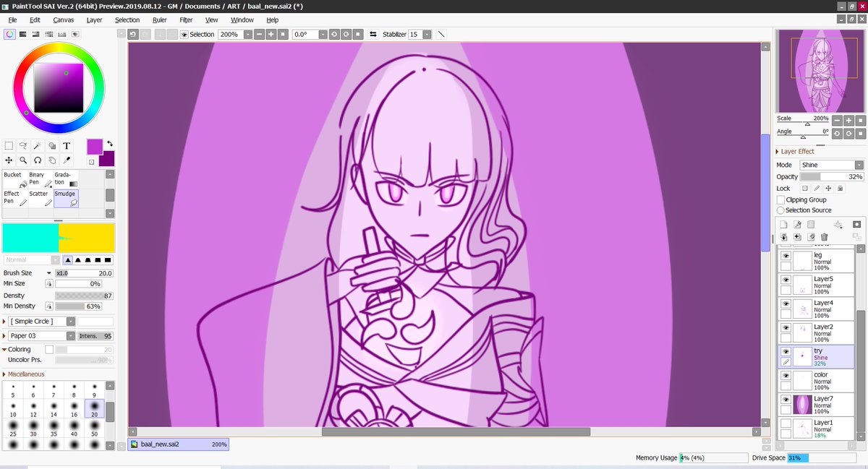Click the Undo arrow in toolbar

coord(133,34)
